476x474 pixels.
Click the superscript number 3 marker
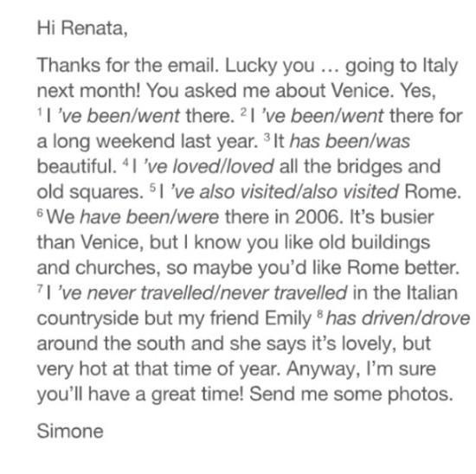[x=267, y=137]
